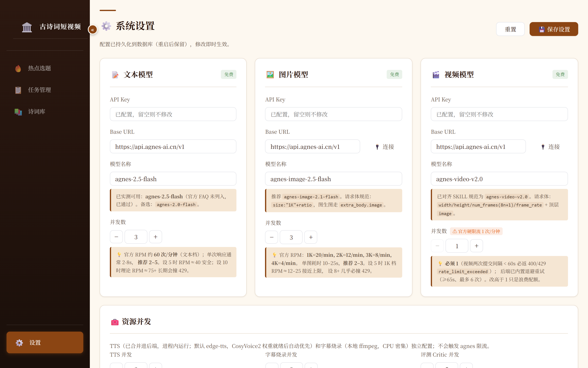Click the text model concurrency value field
Screen dimensions: 588x368
tap(136, 237)
